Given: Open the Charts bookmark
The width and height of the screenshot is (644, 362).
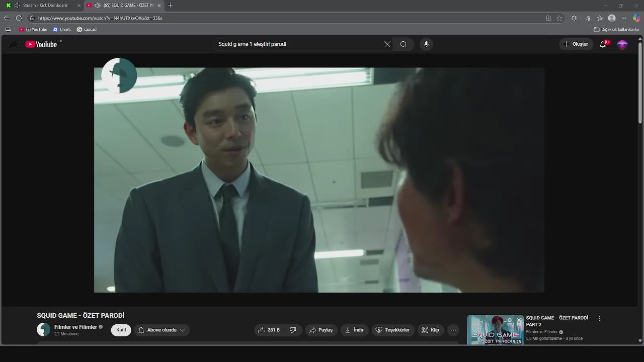Looking at the screenshot, I should [x=62, y=30].
